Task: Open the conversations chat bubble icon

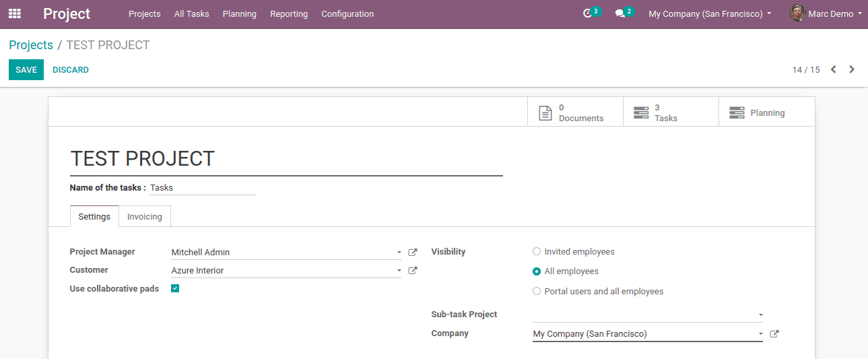Action: coord(620,13)
